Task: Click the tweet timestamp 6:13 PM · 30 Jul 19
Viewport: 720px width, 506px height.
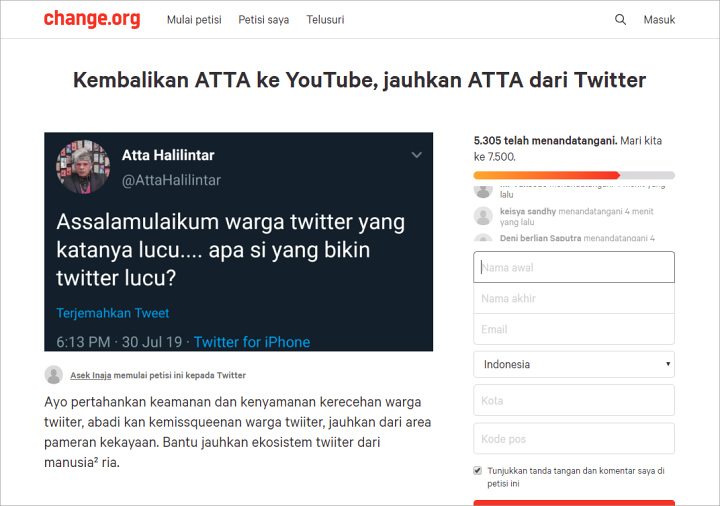Action: pos(119,342)
